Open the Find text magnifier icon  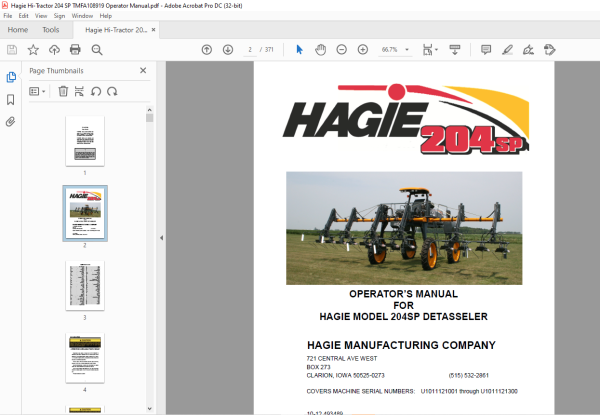(x=97, y=50)
